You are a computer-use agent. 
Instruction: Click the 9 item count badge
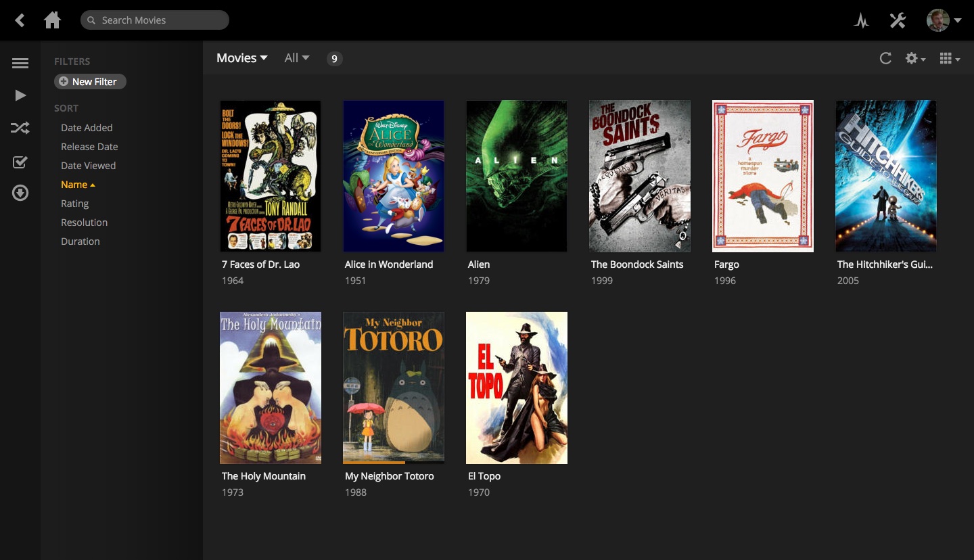(x=334, y=59)
